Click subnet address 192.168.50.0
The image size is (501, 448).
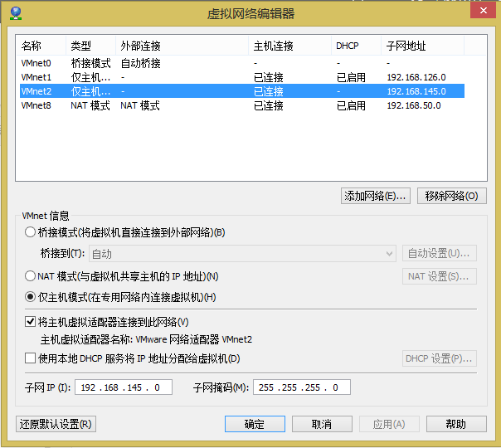(414, 105)
